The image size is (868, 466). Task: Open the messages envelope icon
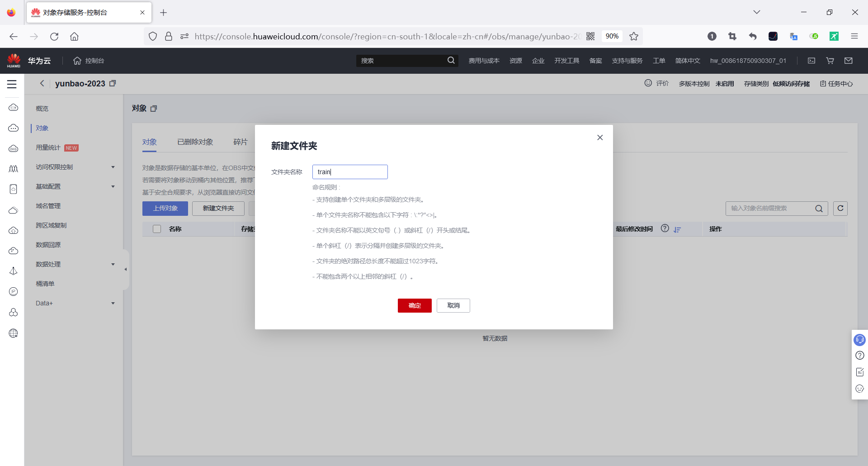click(849, 60)
